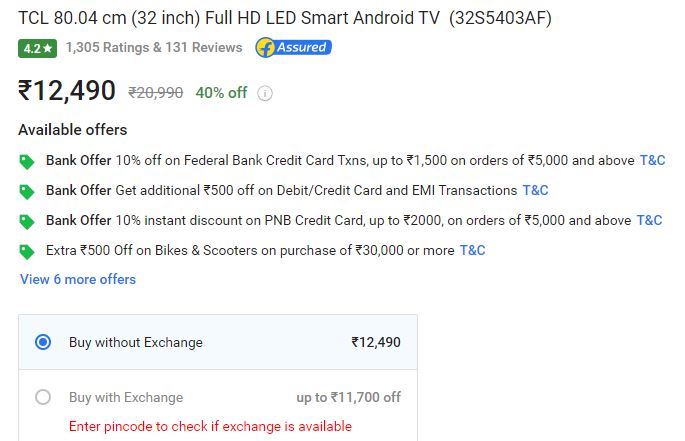The height and width of the screenshot is (441, 685).
Task: Click the tag icon beside Bikes & Scooters offer
Action: point(27,251)
